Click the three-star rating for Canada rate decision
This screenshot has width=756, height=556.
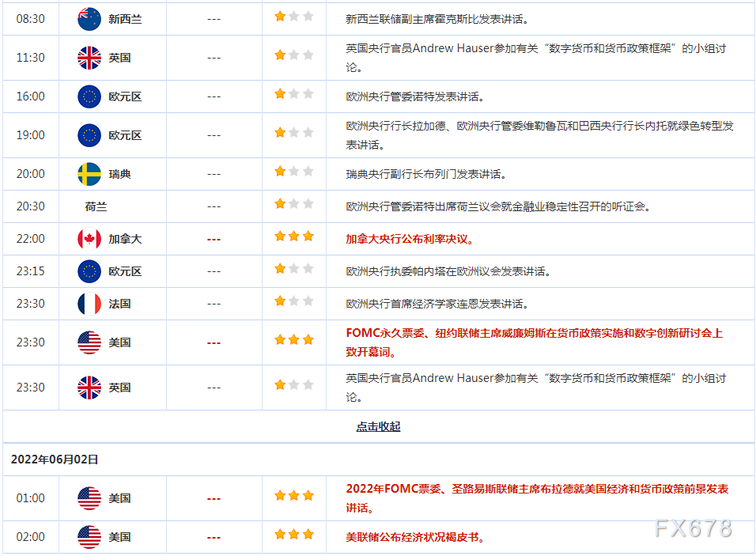(293, 236)
